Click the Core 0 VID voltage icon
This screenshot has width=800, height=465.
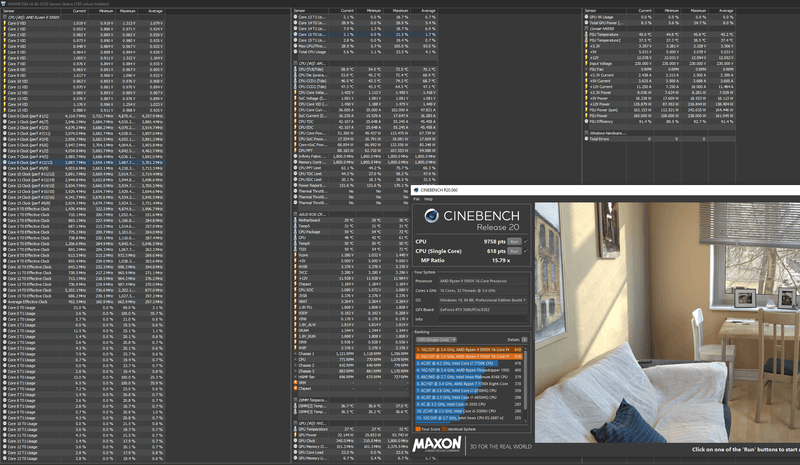[5, 23]
